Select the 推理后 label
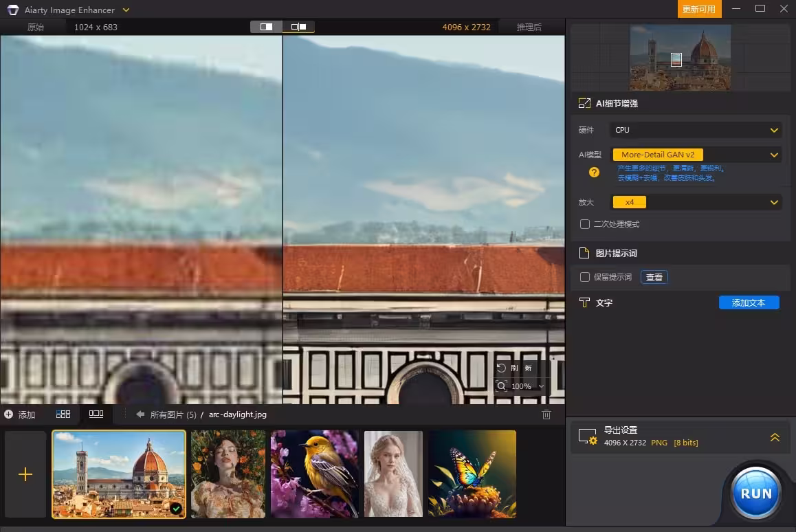This screenshot has height=532, width=796. [529, 27]
